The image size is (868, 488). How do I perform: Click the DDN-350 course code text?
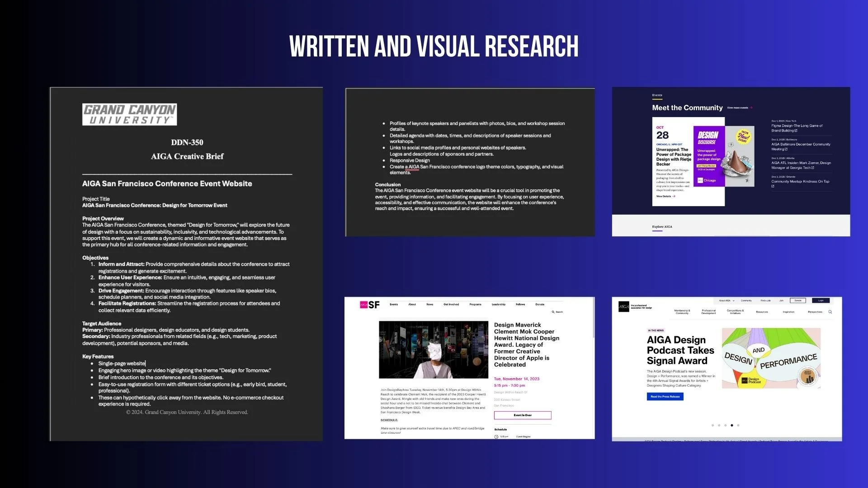pos(187,142)
